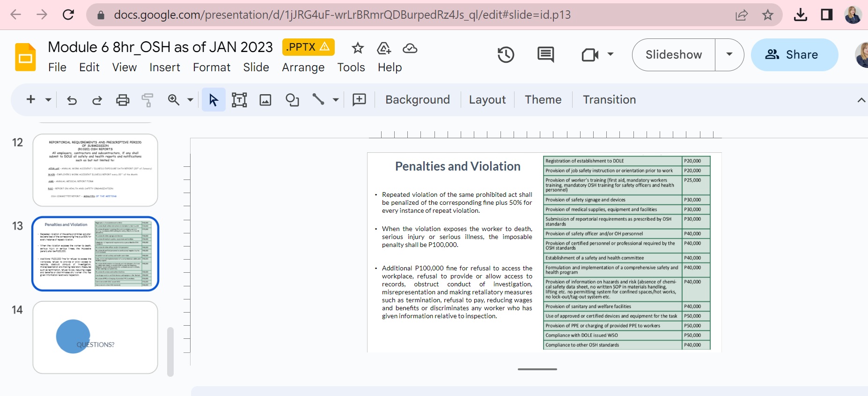Open the comment history icon
The image size is (868, 396).
point(546,55)
